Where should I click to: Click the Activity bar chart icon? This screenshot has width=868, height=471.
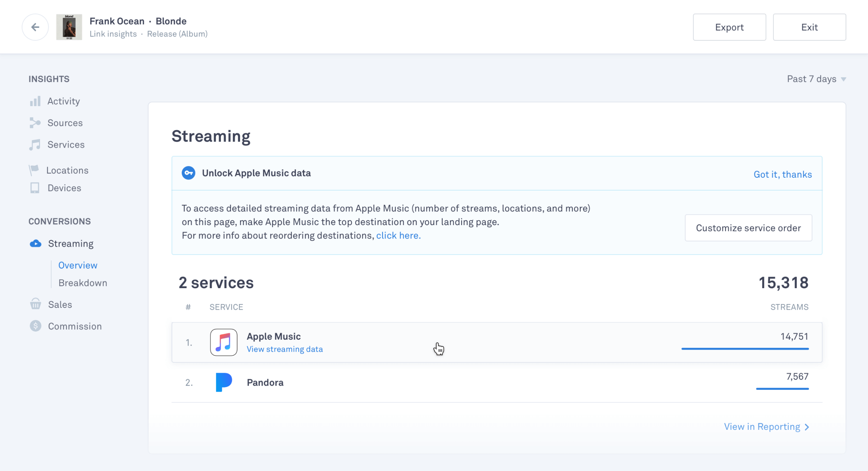pos(35,101)
